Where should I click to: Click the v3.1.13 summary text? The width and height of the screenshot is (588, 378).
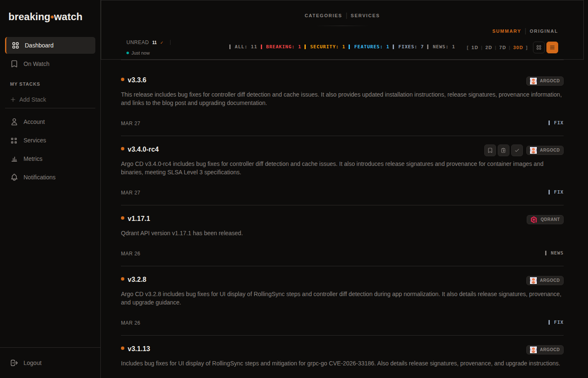(341, 363)
